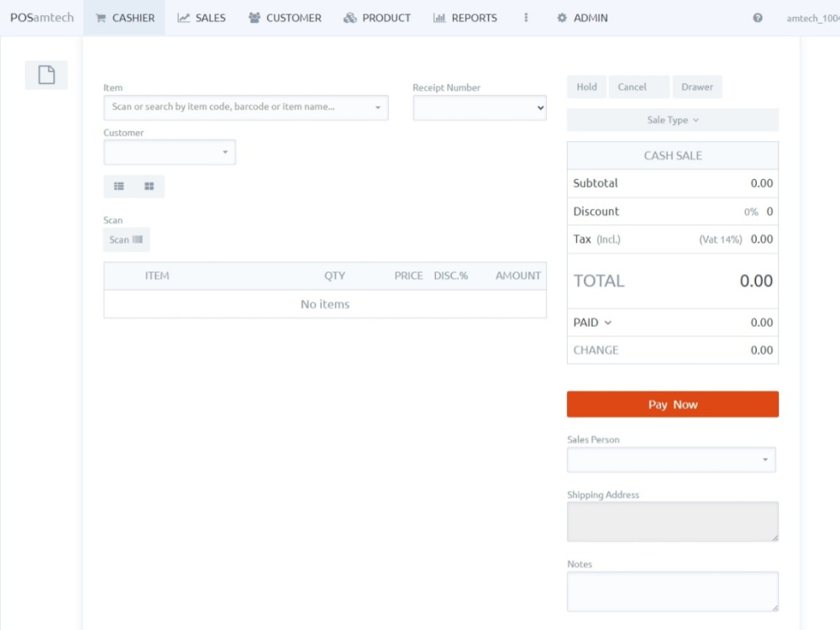Click the No items row
The height and width of the screenshot is (630, 840).
[x=325, y=304]
